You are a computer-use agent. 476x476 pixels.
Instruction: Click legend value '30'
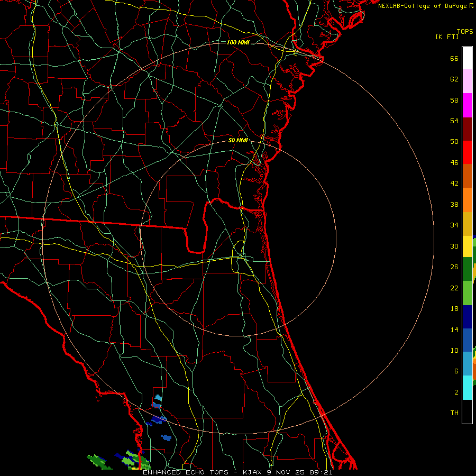(x=454, y=246)
